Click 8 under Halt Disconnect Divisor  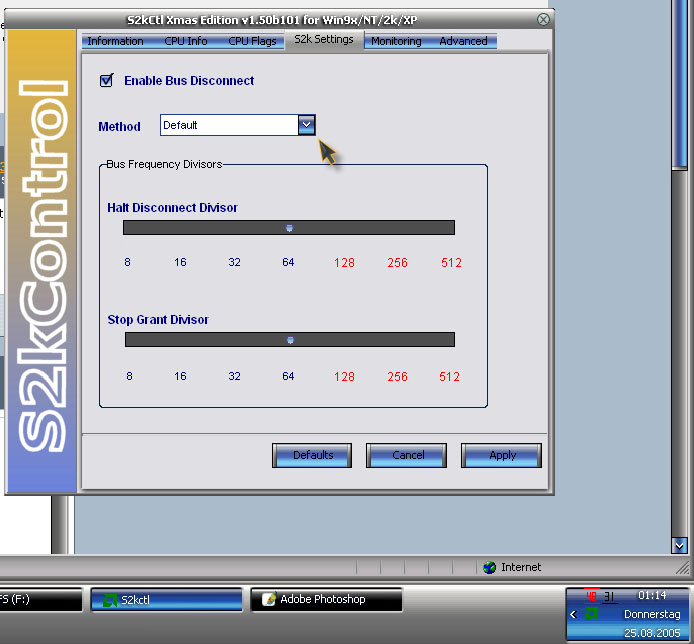(x=127, y=262)
